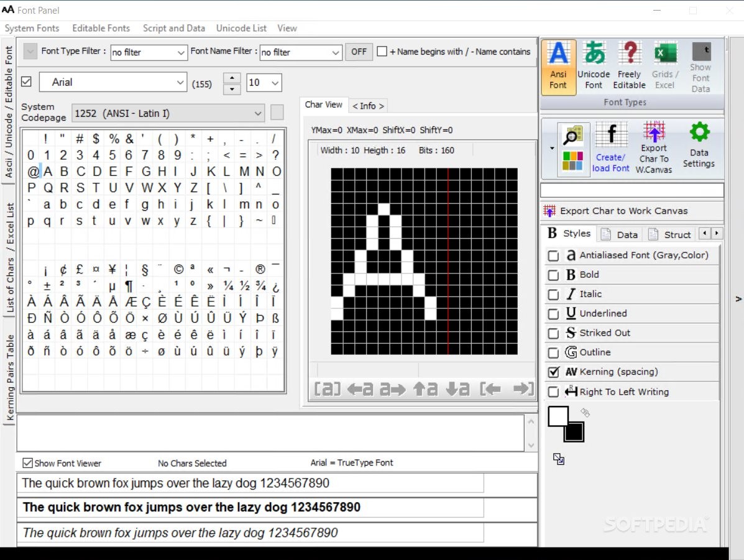The width and height of the screenshot is (744, 560).
Task: Expand the right side panel arrow
Action: tap(738, 299)
